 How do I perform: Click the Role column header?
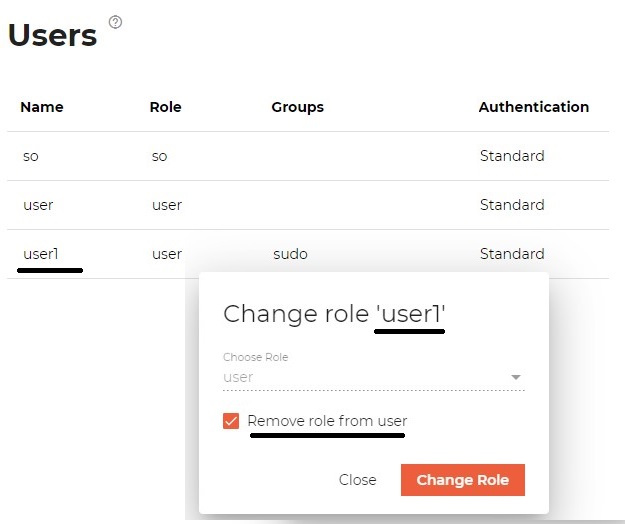165,107
